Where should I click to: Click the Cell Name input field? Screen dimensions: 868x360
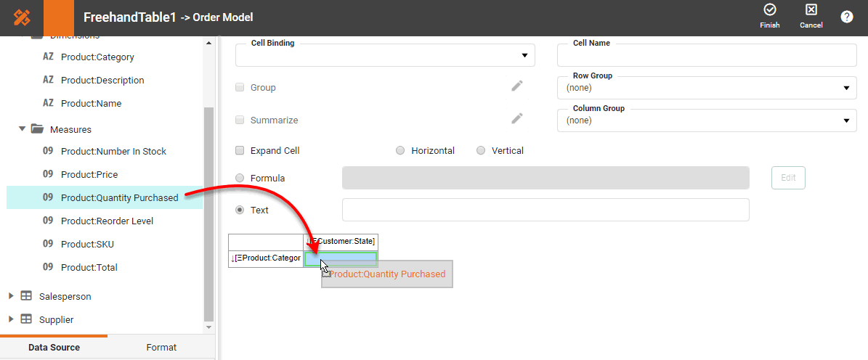click(x=707, y=57)
